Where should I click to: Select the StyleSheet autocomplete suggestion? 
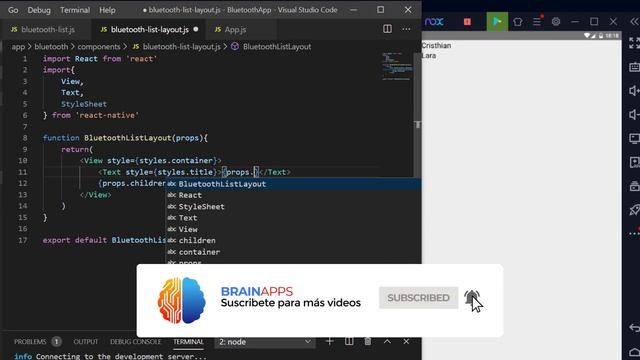click(293, 207)
